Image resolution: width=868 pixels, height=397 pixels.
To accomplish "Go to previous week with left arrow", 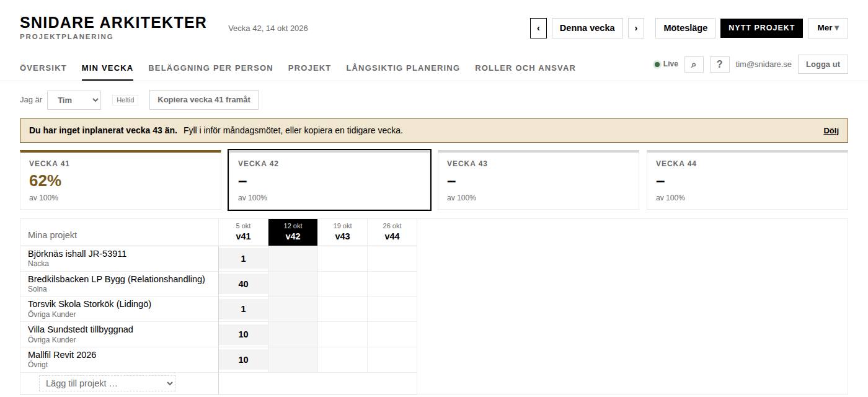I will point(538,28).
